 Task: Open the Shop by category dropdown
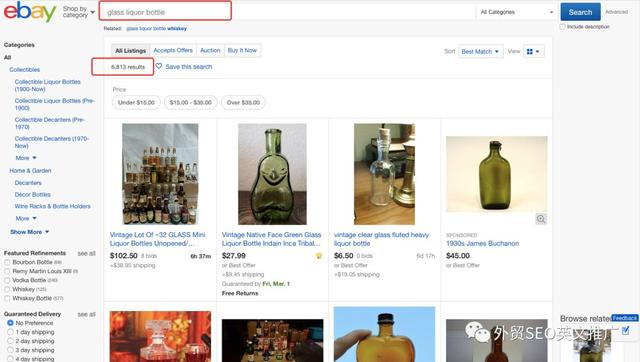(79, 12)
